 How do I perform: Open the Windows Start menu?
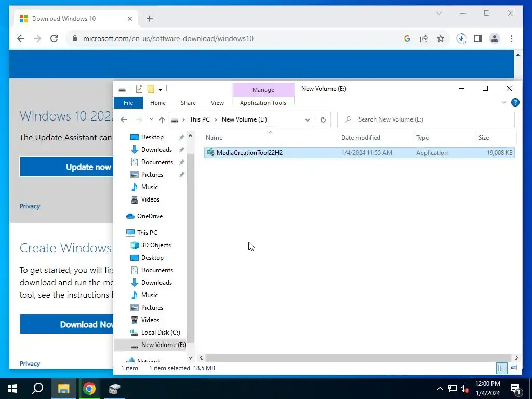(12, 389)
